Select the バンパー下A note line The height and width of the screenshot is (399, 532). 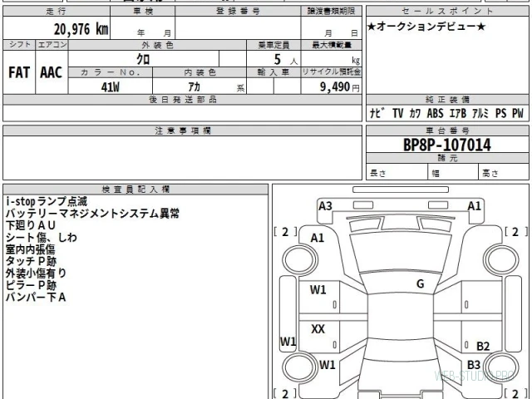36,298
